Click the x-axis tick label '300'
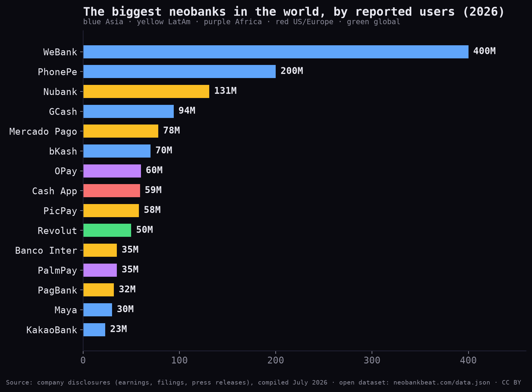 coord(372,360)
